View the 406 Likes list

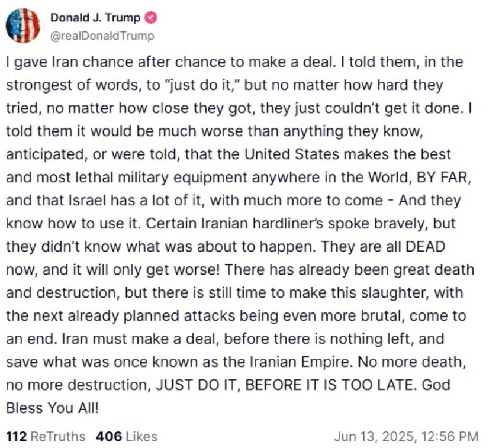tap(126, 437)
